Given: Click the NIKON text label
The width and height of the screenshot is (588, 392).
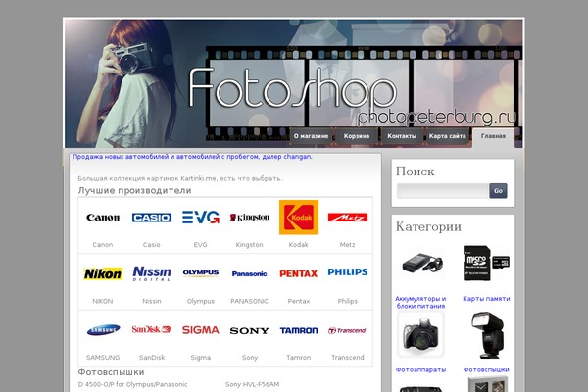Looking at the screenshot, I should [x=103, y=301].
